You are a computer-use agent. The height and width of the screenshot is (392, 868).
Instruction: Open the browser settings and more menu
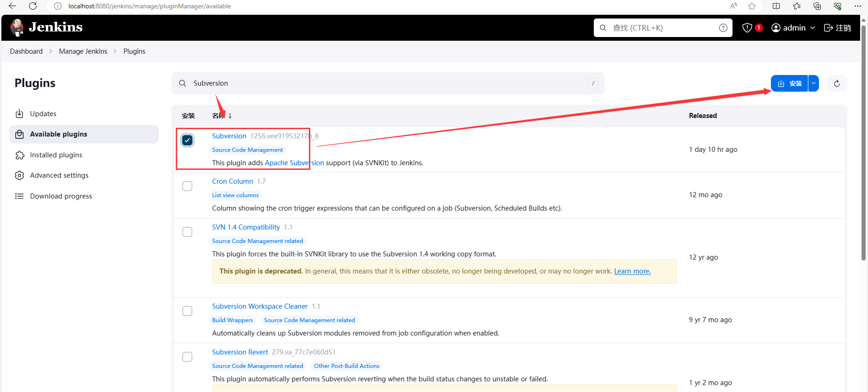tap(858, 6)
